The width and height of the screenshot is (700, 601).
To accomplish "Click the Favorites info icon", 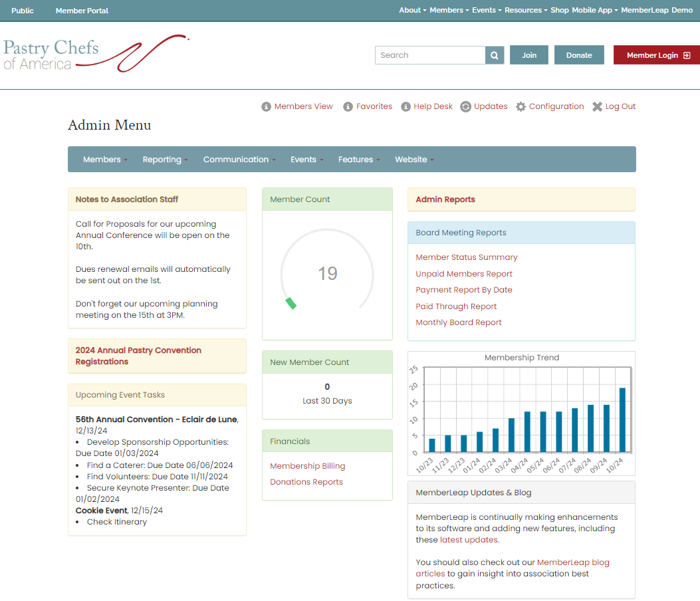I will [x=348, y=107].
